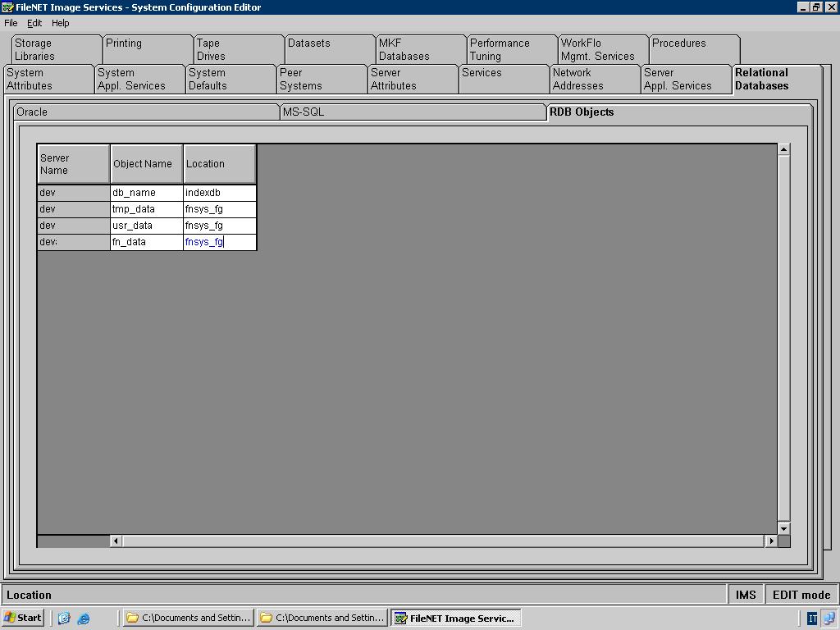
Task: Click the indexdb location cell
Action: (x=220, y=193)
